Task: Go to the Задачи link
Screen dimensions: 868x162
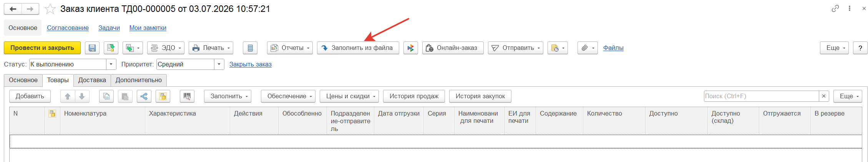Action: [109, 28]
